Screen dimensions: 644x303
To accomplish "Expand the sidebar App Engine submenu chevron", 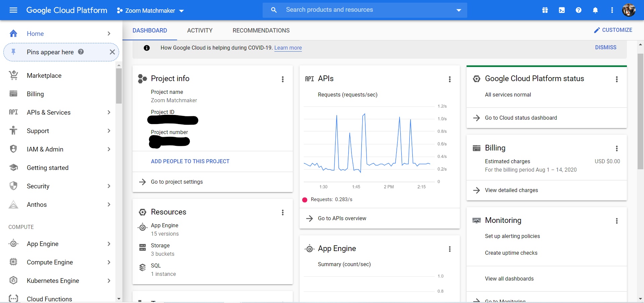I will point(109,244).
